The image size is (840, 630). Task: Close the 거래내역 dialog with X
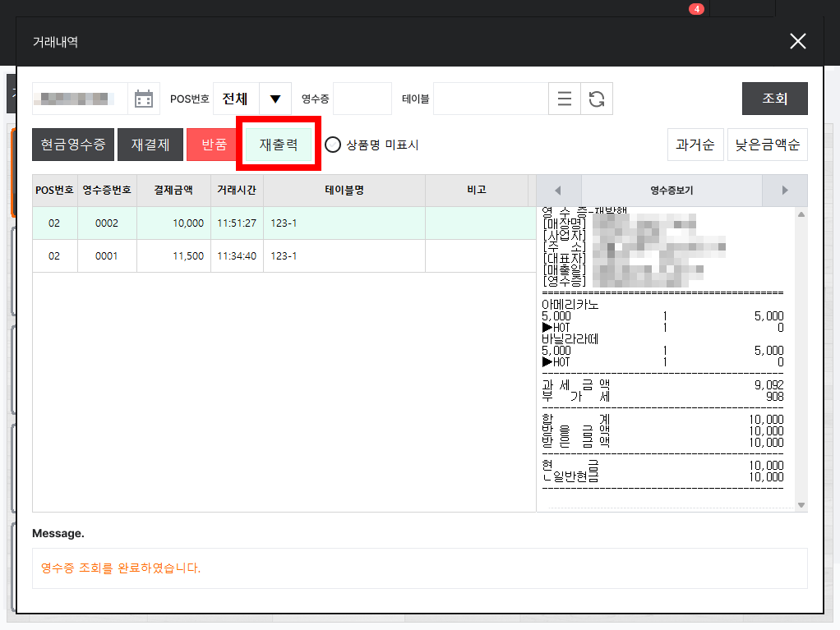[x=798, y=41]
